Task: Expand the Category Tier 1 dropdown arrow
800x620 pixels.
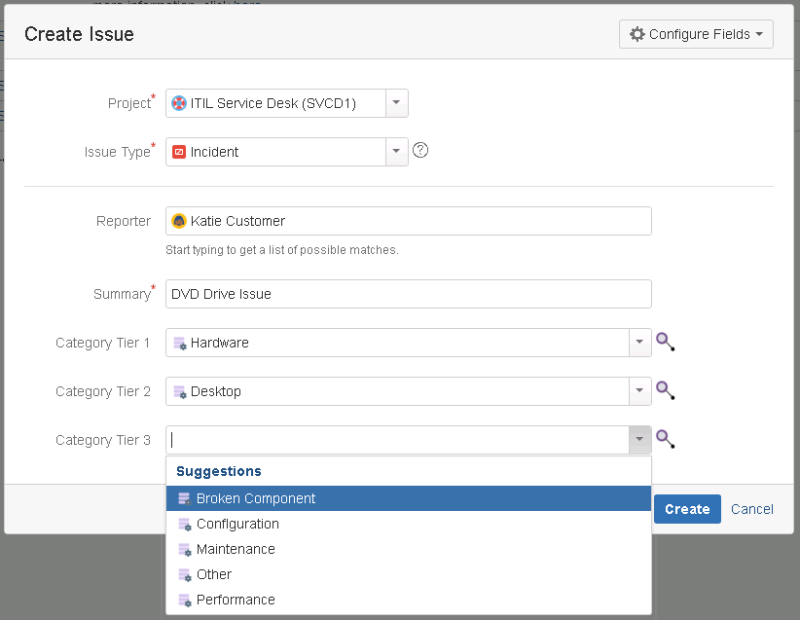Action: (x=639, y=343)
